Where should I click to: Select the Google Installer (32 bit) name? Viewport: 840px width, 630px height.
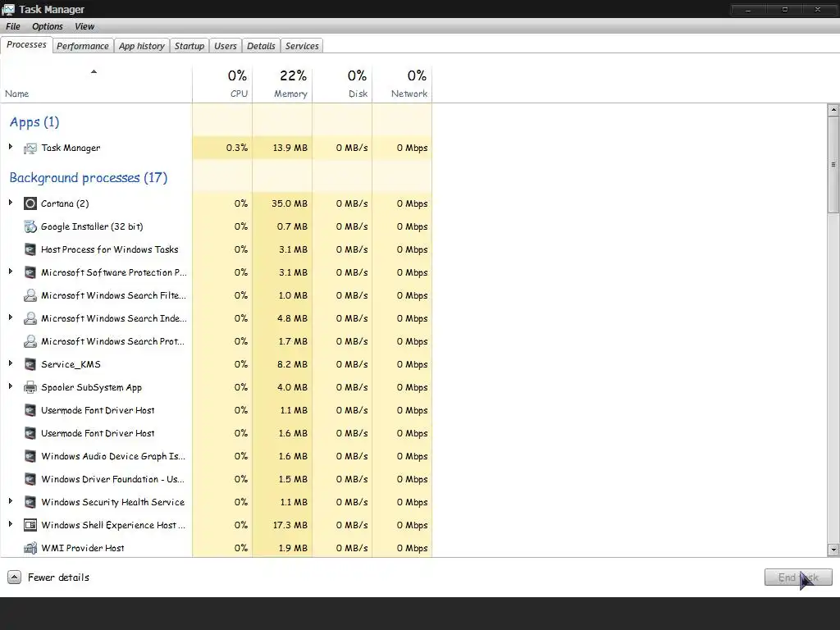coord(92,226)
